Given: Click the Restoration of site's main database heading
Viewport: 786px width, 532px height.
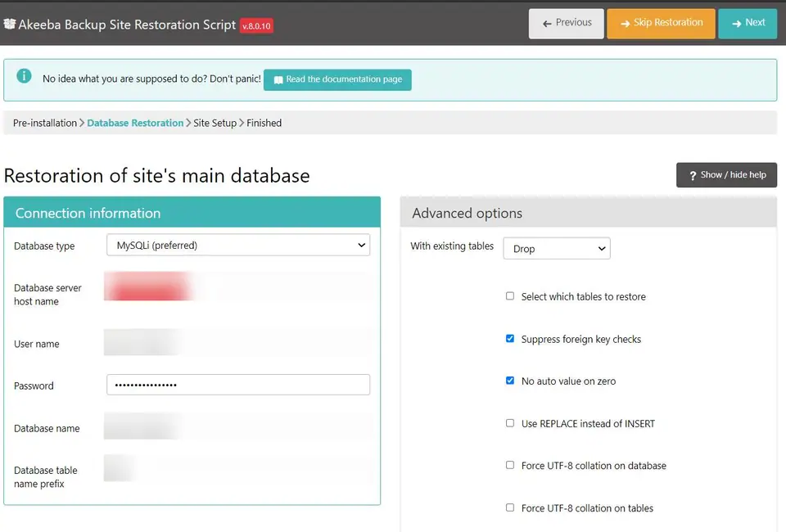Looking at the screenshot, I should click(157, 176).
